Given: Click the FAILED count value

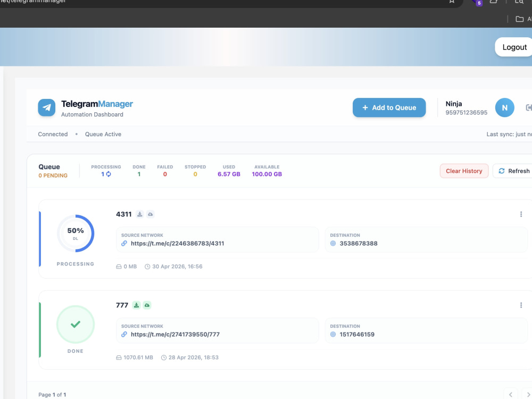Looking at the screenshot, I should 165,174.
